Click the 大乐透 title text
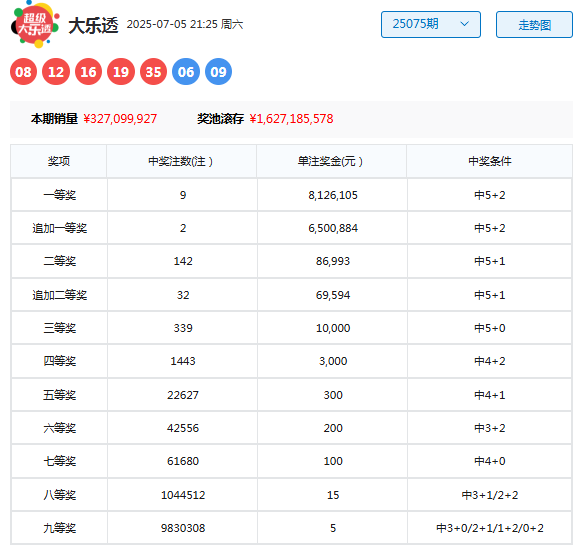Image resolution: width=585 pixels, height=557 pixels. (x=93, y=25)
